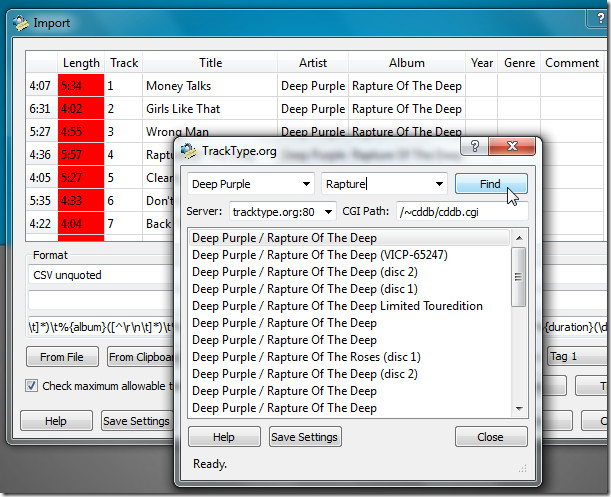Click the question mark help button in TrackType.org dialog

pyautogui.click(x=475, y=146)
